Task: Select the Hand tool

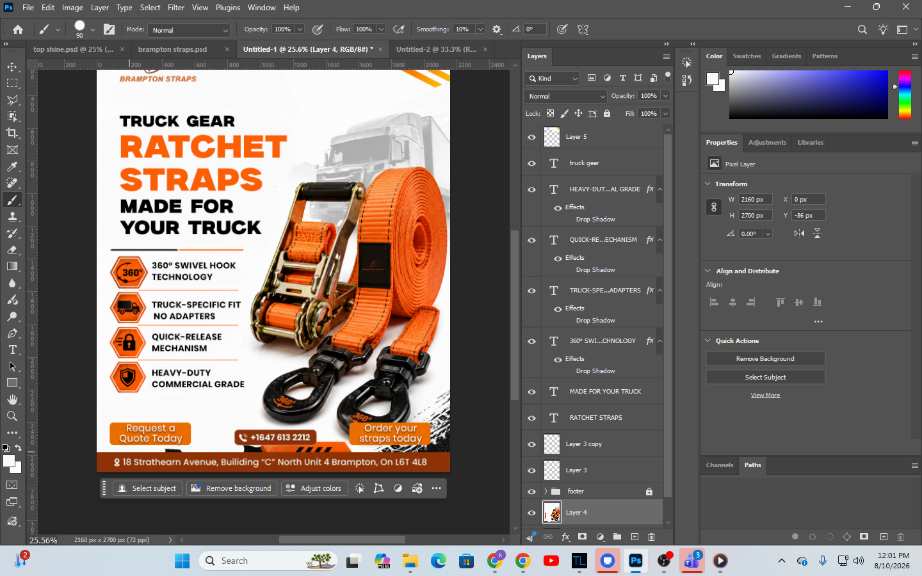Action: point(12,400)
